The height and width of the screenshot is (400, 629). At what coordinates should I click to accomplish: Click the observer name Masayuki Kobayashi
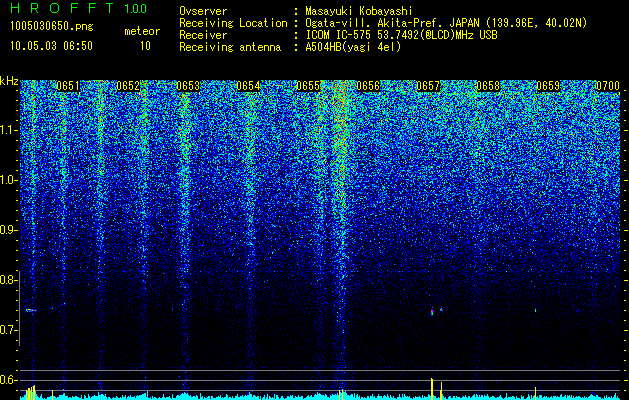click(358, 11)
